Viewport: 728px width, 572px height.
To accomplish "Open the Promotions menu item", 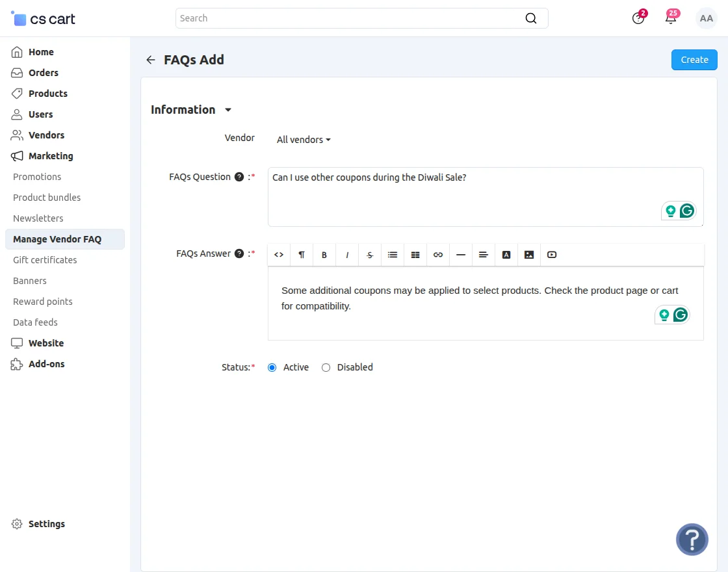I will [x=37, y=176].
